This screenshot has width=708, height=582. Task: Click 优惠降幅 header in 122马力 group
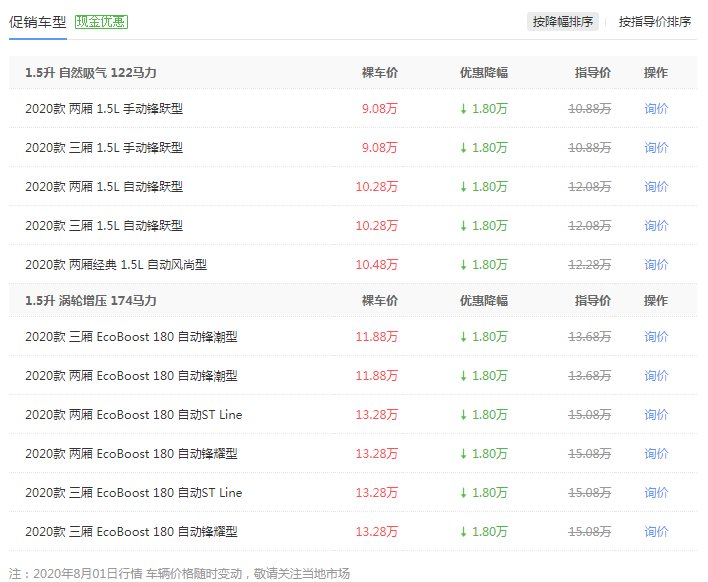pos(484,73)
